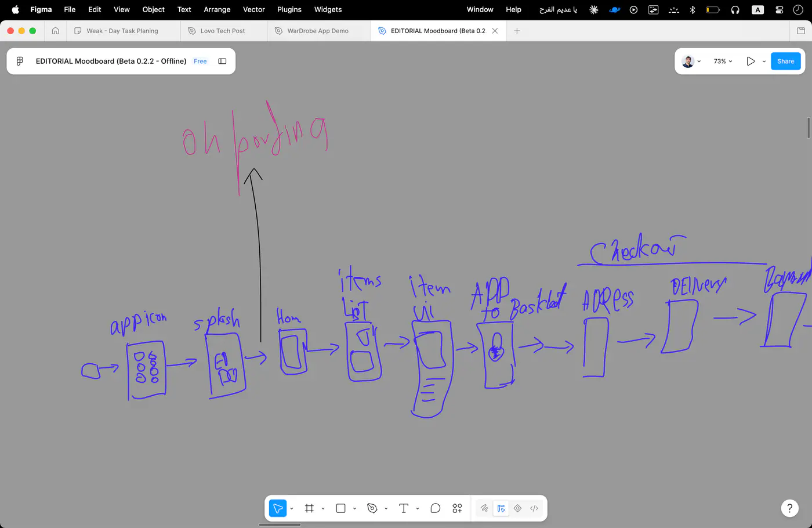The height and width of the screenshot is (528, 812).
Task: Open the Plugins menu
Action: point(289,9)
